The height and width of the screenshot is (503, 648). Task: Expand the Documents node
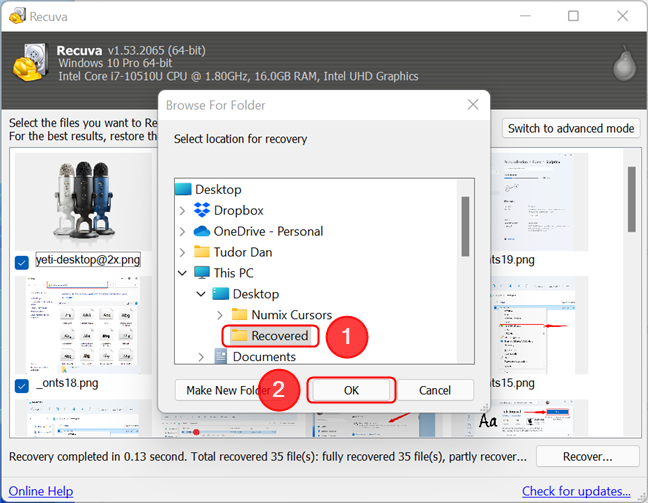[x=201, y=357]
